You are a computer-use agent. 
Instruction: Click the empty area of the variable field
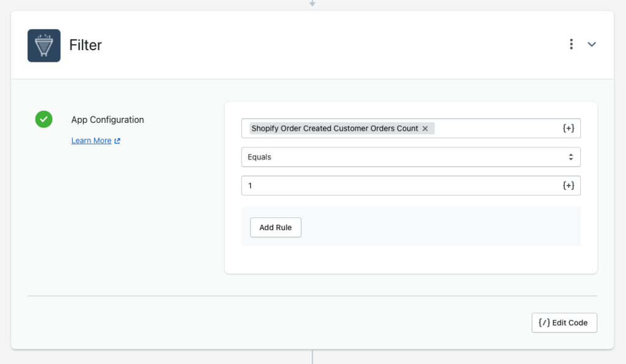click(x=498, y=128)
